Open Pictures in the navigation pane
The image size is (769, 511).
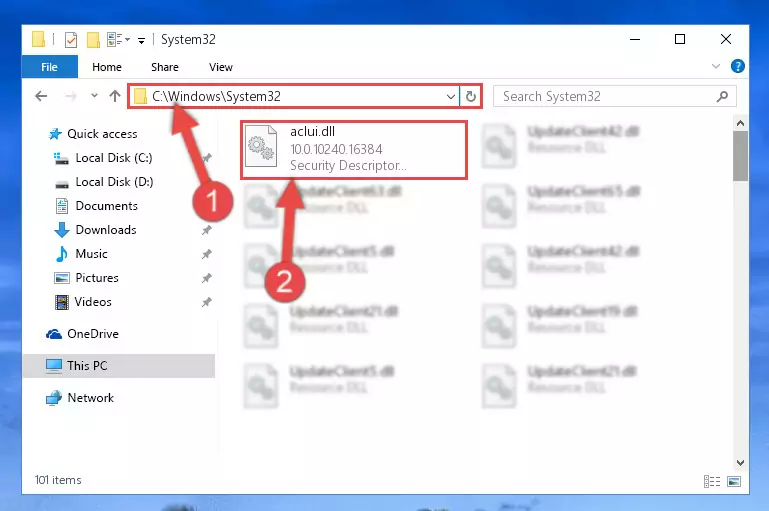tap(97, 278)
